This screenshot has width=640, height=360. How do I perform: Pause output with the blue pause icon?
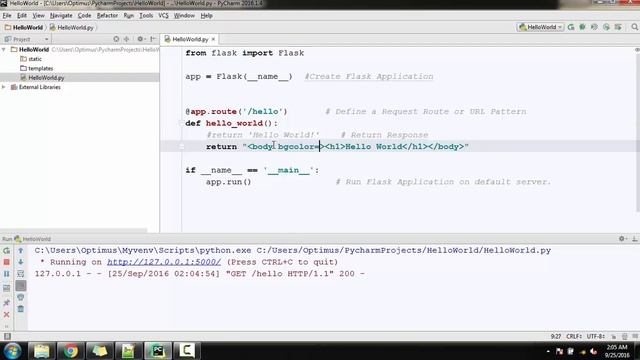click(7, 274)
